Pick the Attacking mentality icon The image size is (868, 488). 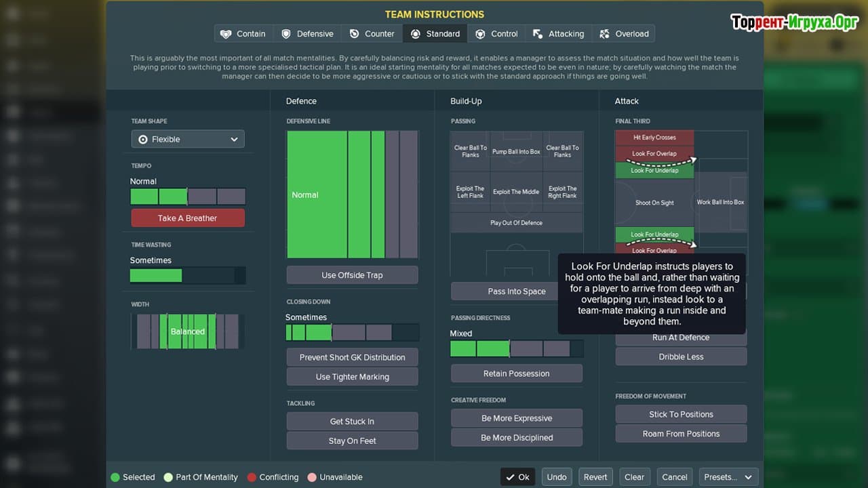coord(538,34)
